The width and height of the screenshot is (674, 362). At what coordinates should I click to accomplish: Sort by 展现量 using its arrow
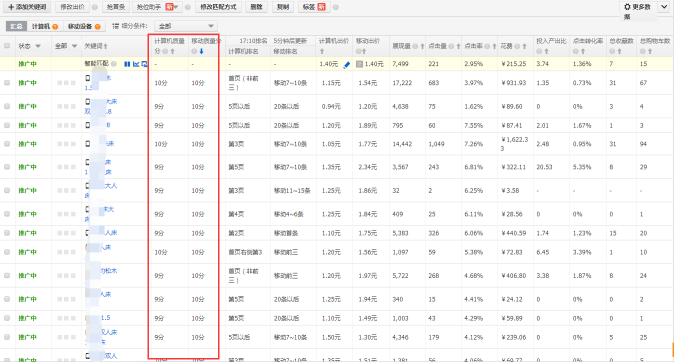422,46
